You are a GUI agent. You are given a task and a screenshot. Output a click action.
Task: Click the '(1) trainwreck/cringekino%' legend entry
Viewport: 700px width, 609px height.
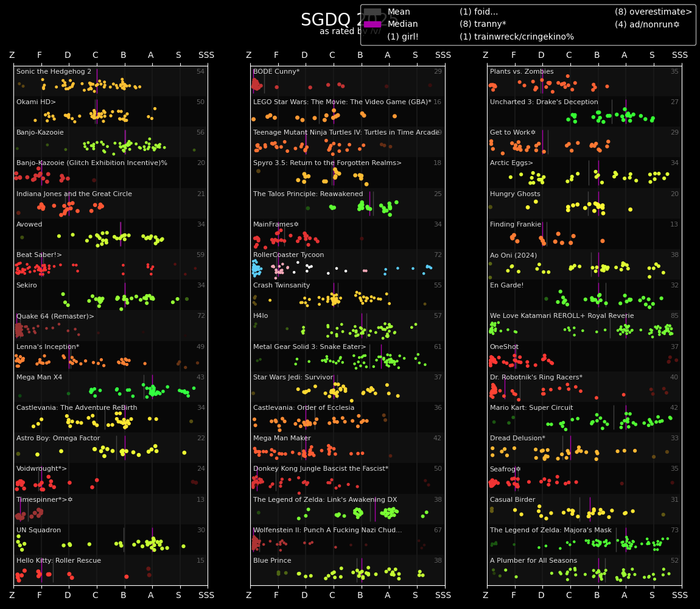pyautogui.click(x=517, y=37)
